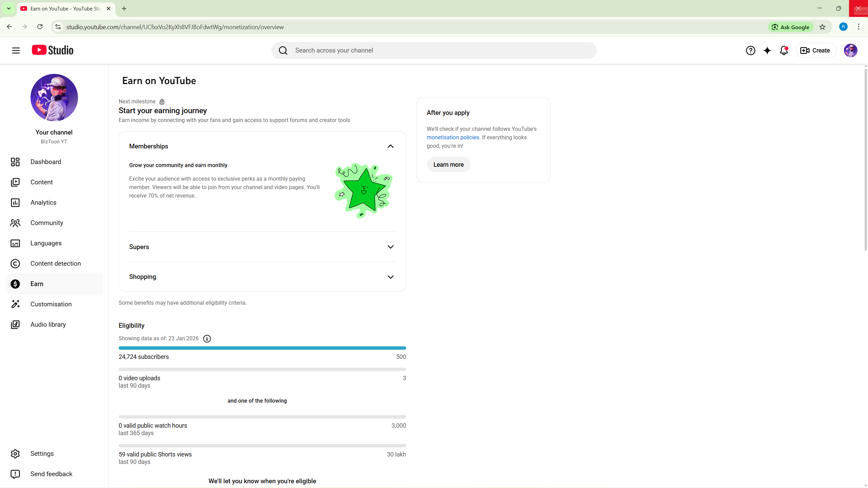
Task: Open Customisation in sidebar
Action: [x=51, y=304]
